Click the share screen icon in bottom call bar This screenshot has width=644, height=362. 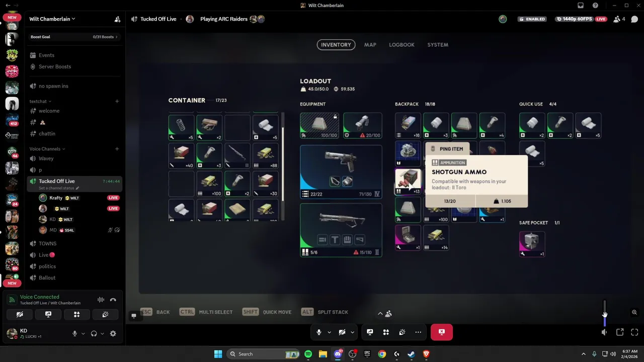tap(370, 332)
